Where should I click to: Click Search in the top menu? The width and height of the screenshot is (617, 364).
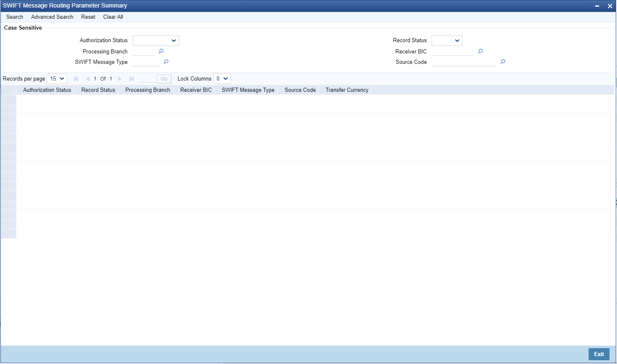(15, 17)
